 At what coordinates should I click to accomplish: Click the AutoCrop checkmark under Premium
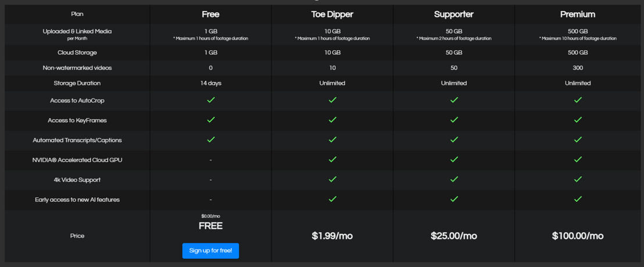click(578, 100)
